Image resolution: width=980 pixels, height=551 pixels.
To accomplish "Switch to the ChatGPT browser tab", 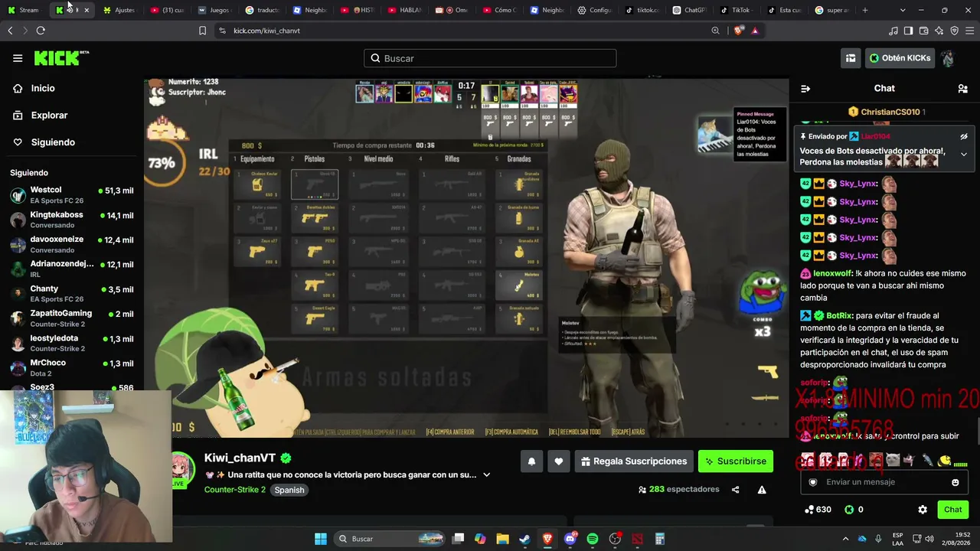I will coord(690,10).
